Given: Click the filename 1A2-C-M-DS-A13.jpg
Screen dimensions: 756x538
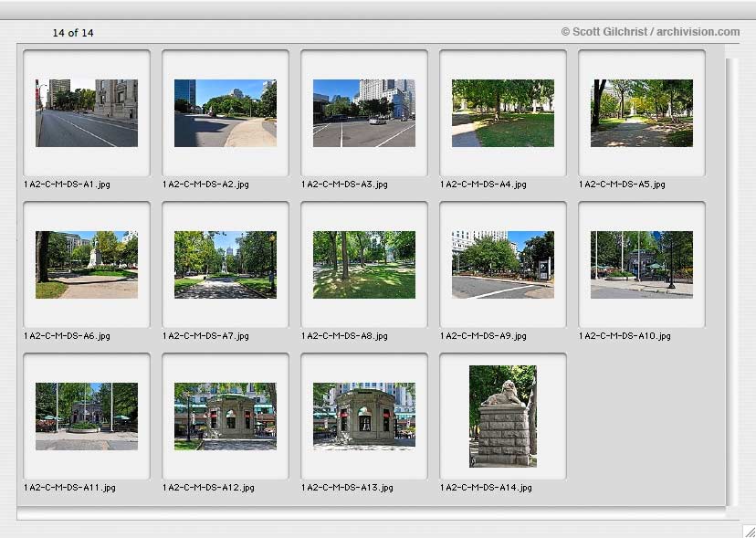Looking at the screenshot, I should (348, 488).
